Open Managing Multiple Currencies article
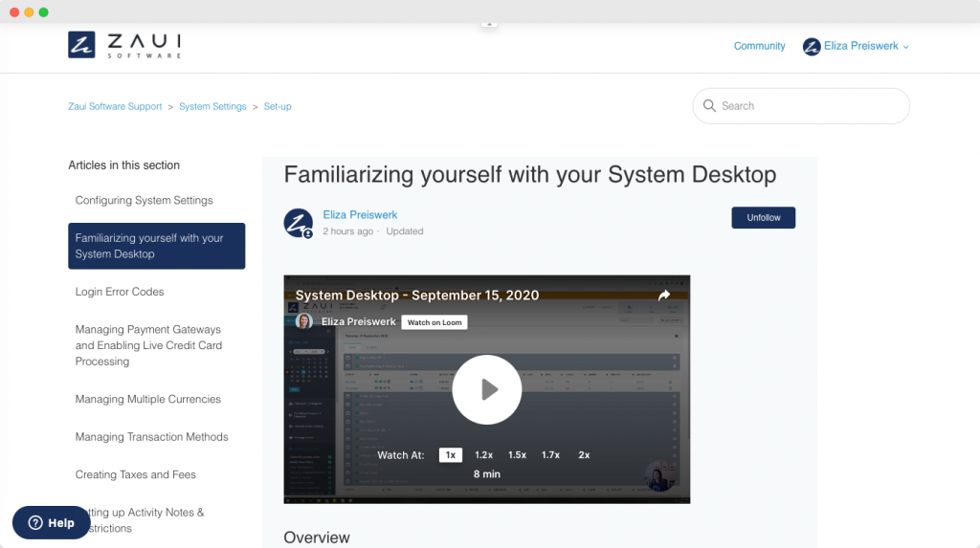The image size is (980, 548). pos(148,399)
